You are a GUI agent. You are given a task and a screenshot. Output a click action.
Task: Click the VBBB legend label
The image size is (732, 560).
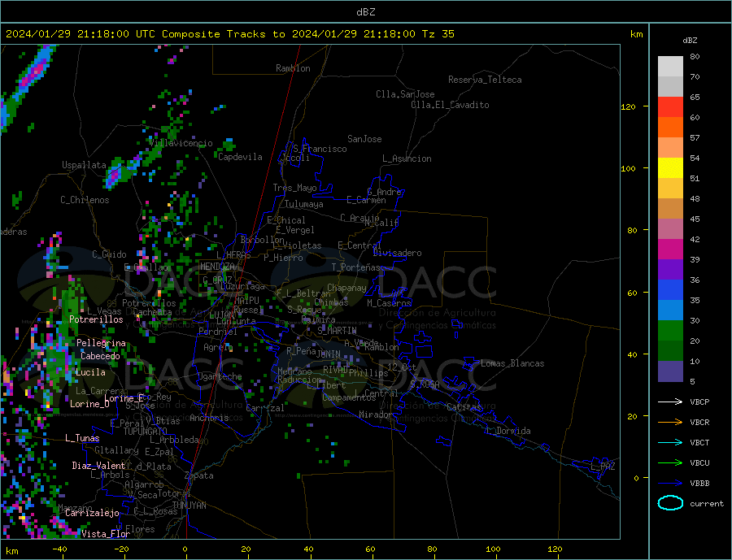[x=699, y=483]
